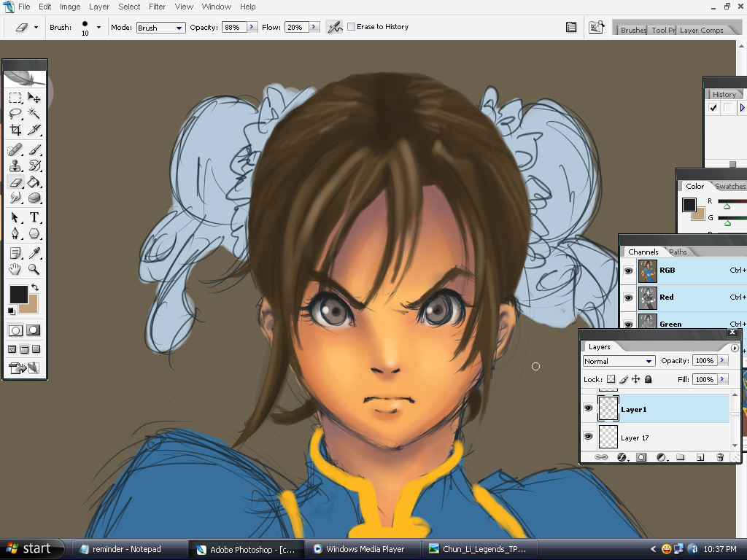Select the Move tool
The height and width of the screenshot is (560, 747).
click(x=34, y=98)
